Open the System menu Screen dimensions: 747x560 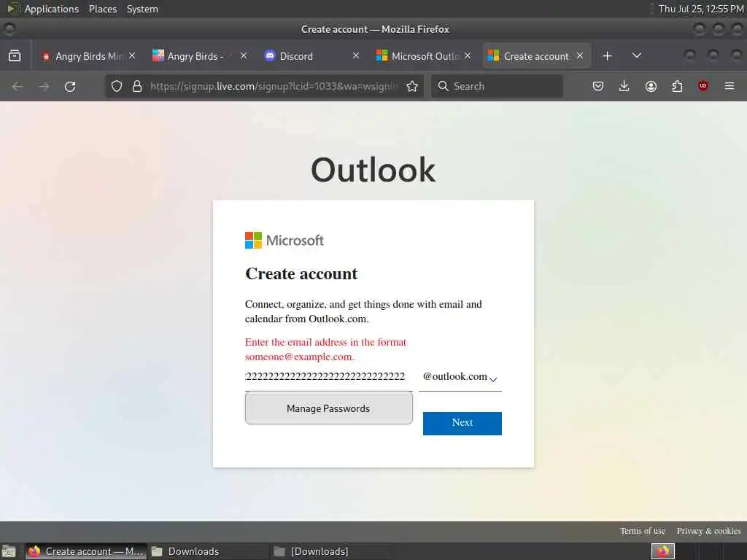click(142, 9)
